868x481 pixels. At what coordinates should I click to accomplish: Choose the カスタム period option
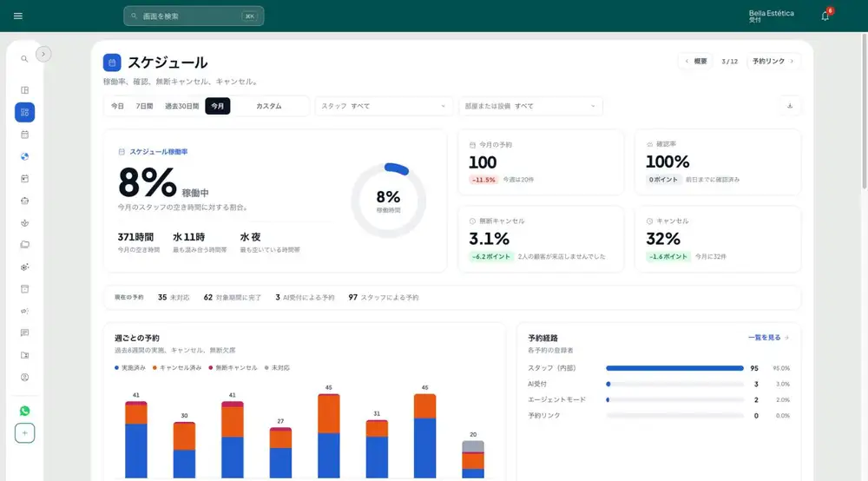[x=269, y=106]
